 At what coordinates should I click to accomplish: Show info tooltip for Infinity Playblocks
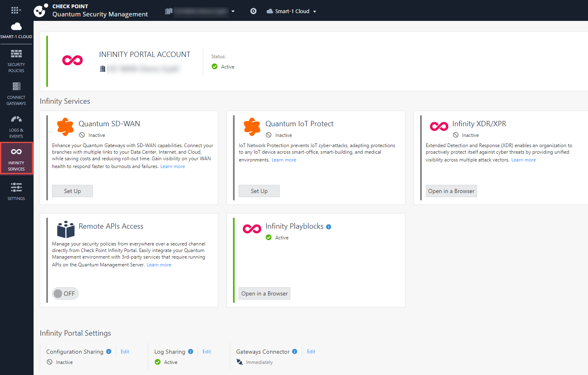(x=329, y=227)
